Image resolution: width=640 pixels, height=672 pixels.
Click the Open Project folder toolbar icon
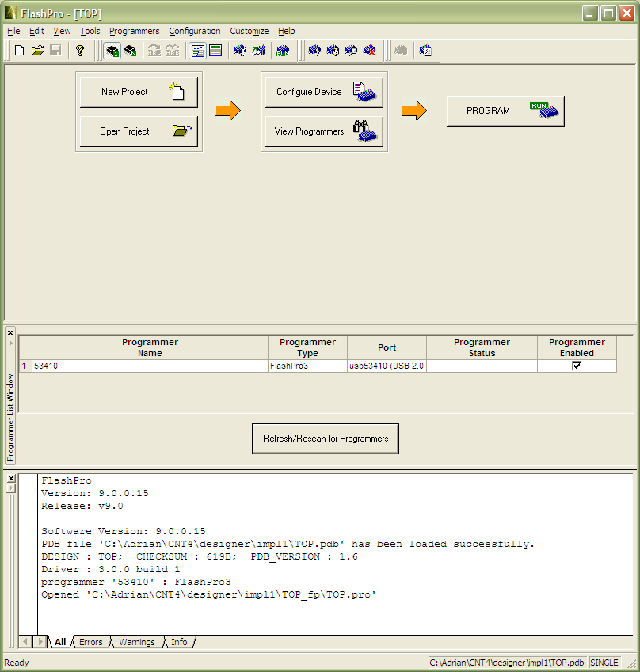[38, 51]
